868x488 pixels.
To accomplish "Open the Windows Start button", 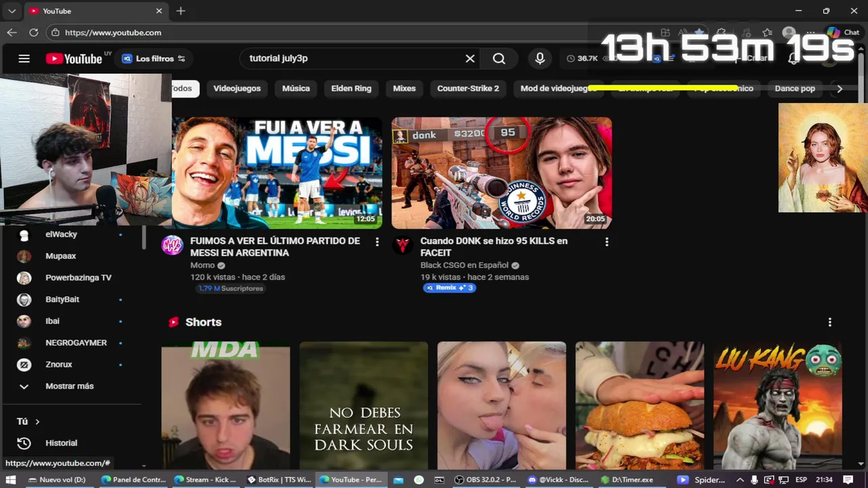I will [12, 479].
